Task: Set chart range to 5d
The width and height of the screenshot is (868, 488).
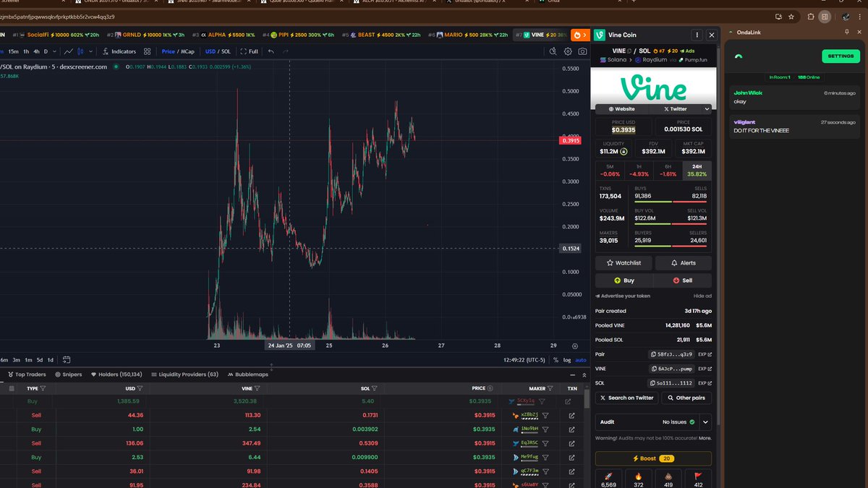Action: [39, 359]
